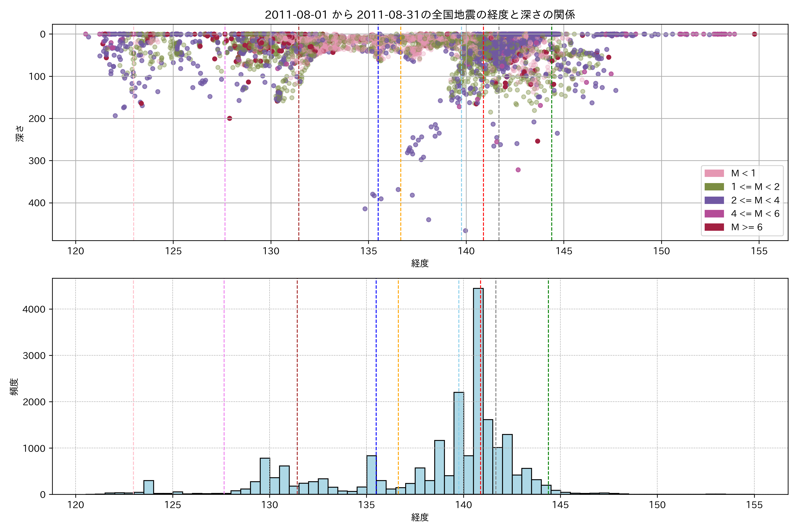Click the 400 depth tick label
This screenshot has width=798, height=532.
tap(37, 203)
